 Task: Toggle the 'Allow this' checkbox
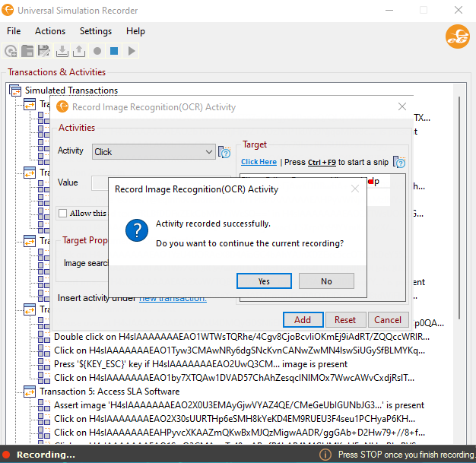[x=63, y=214]
